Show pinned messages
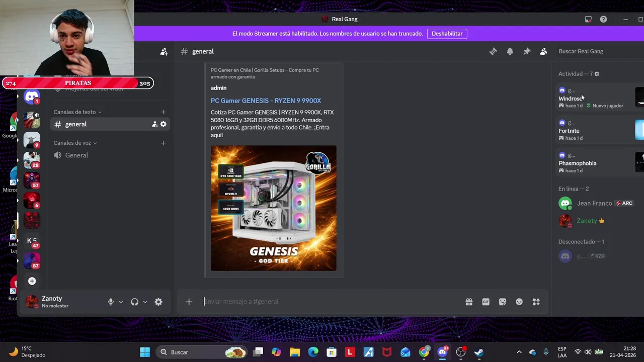Screen dimensions: 644x362 click(527, 51)
